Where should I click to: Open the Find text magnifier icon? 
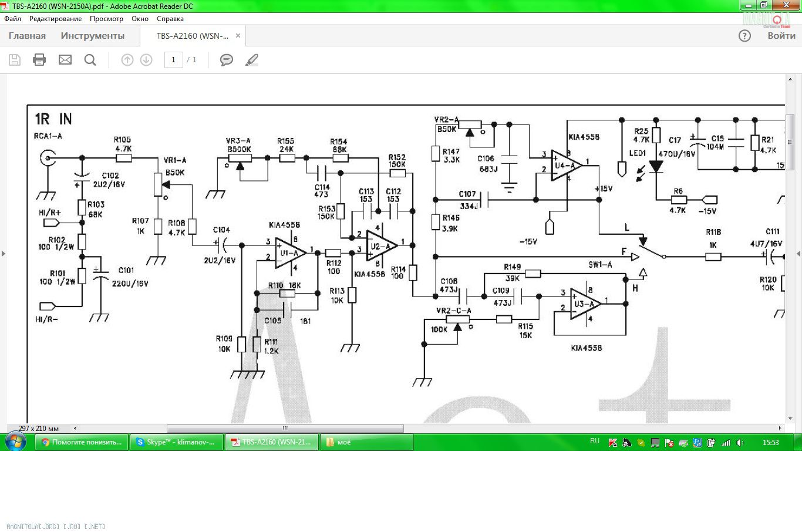(x=90, y=60)
